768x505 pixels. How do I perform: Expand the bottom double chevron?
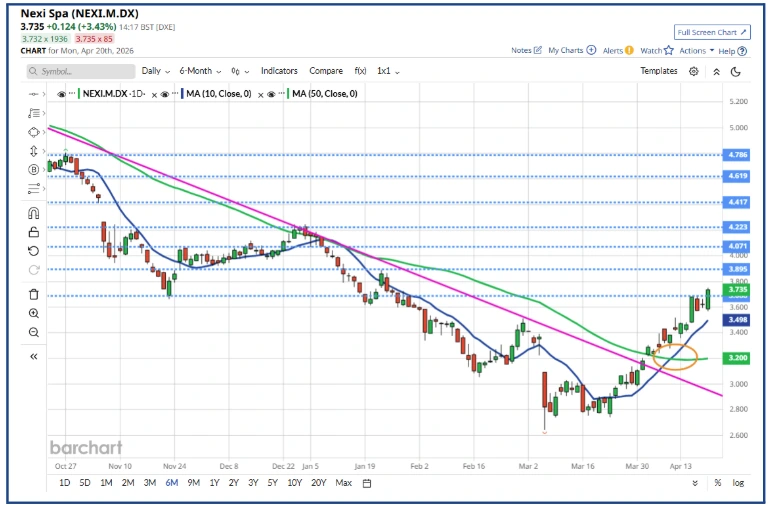tap(695, 483)
